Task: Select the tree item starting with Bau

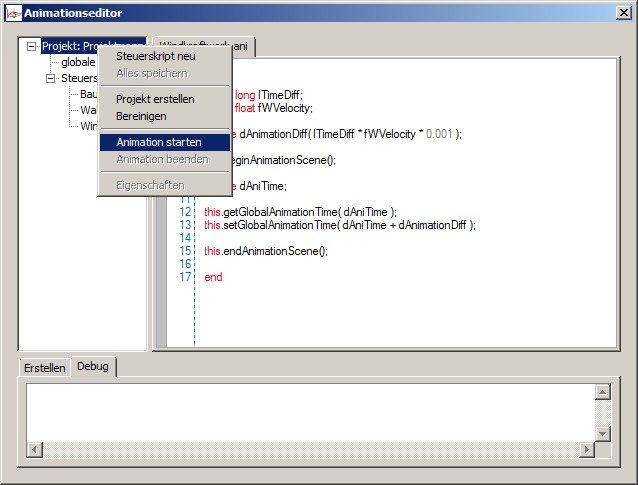Action: pos(88,94)
